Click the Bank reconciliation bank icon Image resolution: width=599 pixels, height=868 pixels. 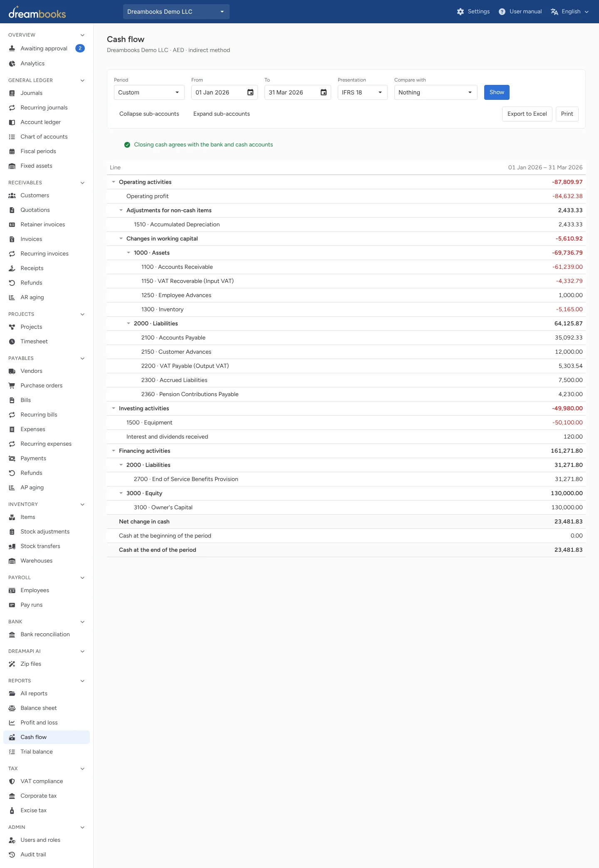click(x=12, y=635)
